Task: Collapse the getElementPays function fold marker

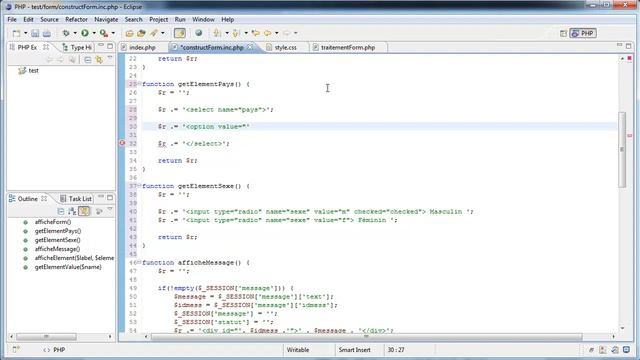Action: [139, 83]
